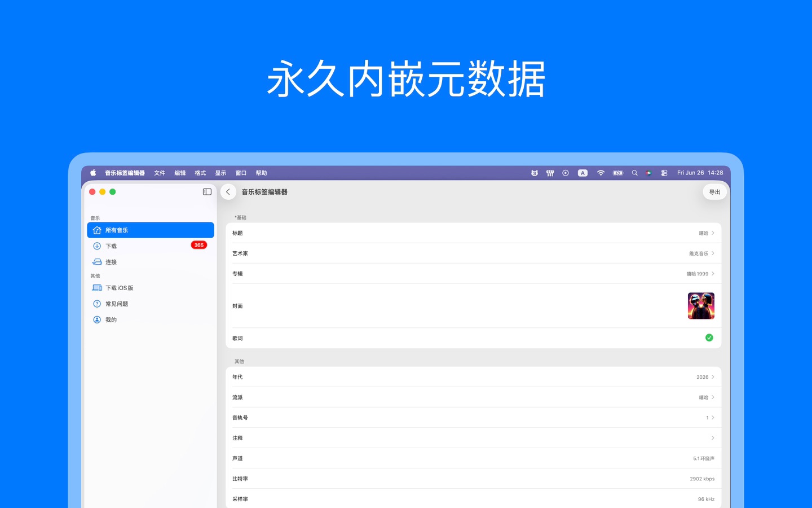Click the 声道 label
Screen dimensions: 812x508
pyautogui.click(x=237, y=458)
